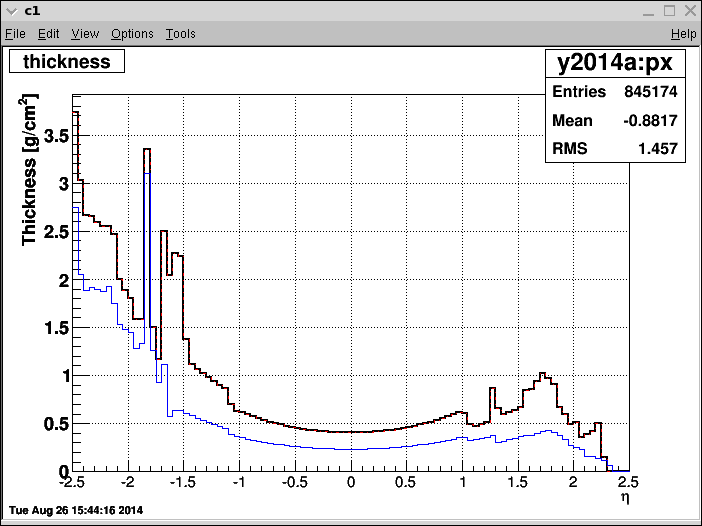Click the y-axis label 1.5
This screenshot has height=526, width=702.
57,328
